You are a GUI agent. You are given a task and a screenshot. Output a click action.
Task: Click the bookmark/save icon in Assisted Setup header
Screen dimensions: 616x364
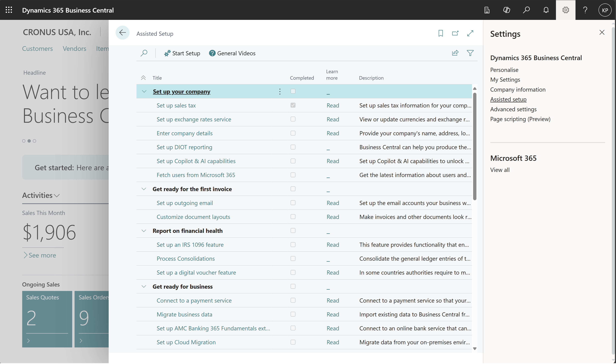pos(441,33)
